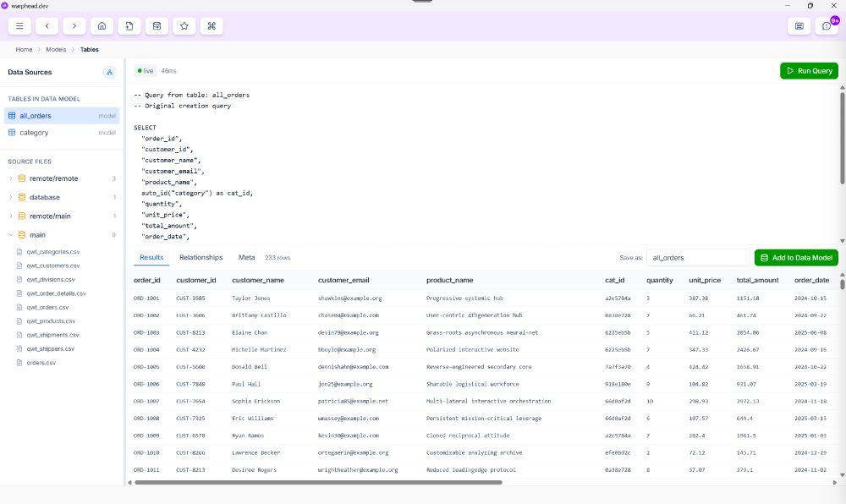Open the qwt_shipments.csv file
The image size is (846, 504).
tap(52, 335)
